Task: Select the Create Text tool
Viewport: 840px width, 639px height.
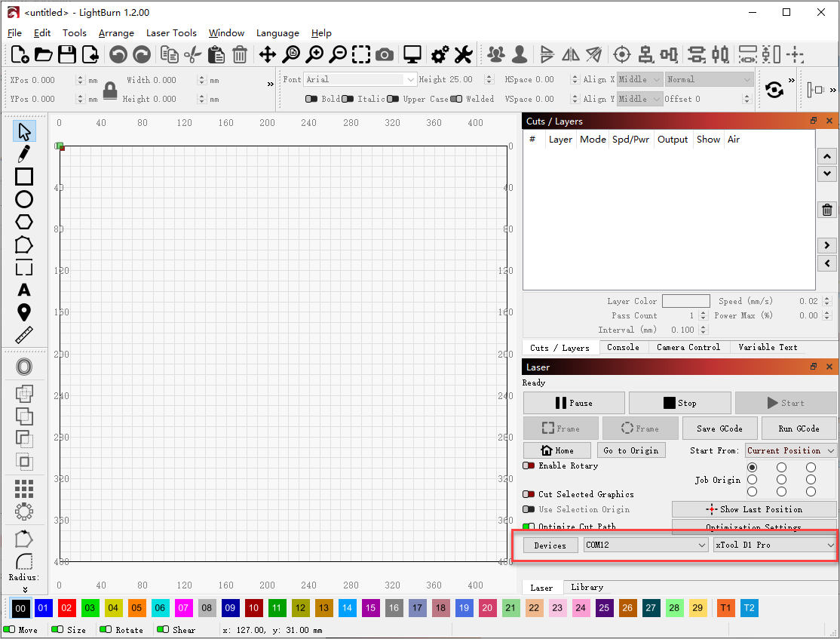Action: (x=24, y=290)
